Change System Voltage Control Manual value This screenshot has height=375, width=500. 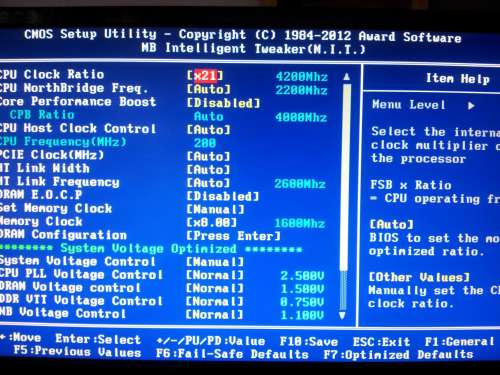215,262
